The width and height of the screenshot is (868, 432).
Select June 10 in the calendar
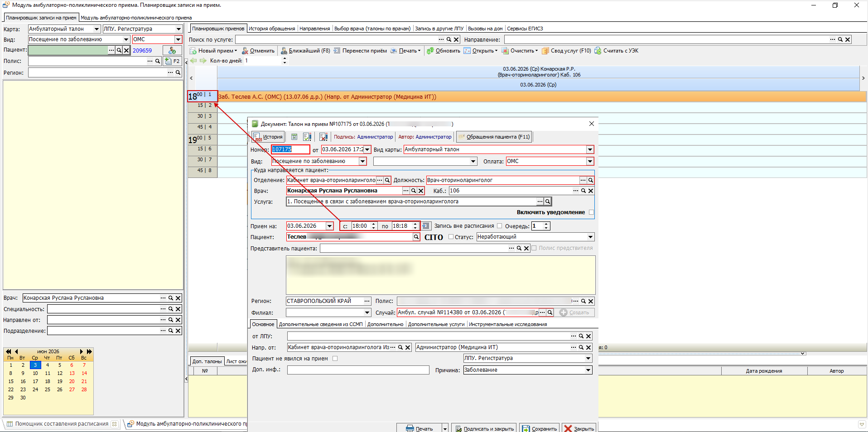(x=35, y=374)
